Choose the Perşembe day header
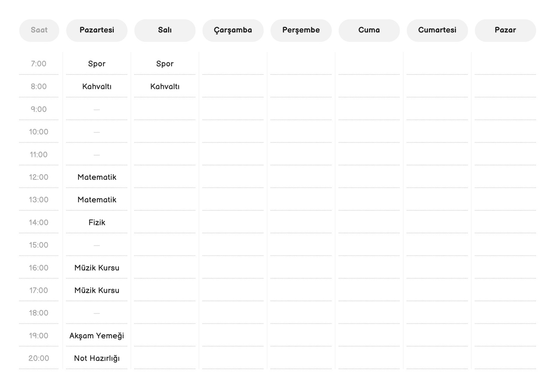The width and height of the screenshot is (555, 392). click(x=301, y=31)
